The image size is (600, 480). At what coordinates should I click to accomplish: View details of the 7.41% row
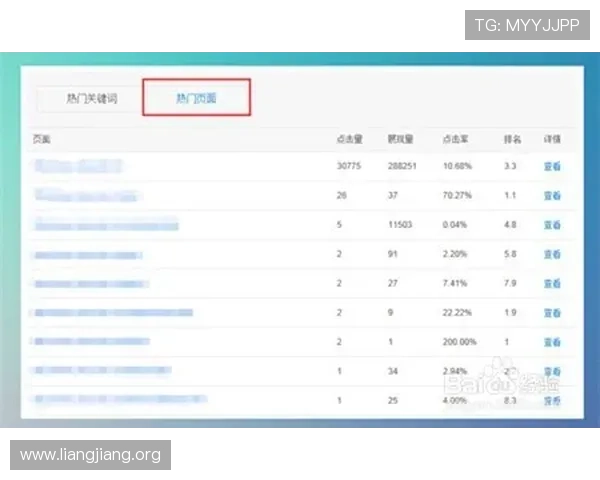coord(552,283)
